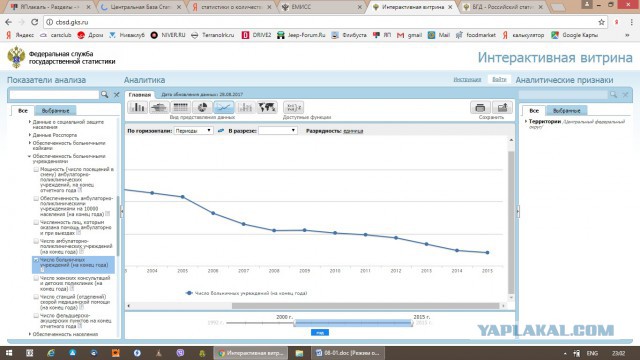
Task: Open the Инструкция link
Action: click(x=467, y=80)
